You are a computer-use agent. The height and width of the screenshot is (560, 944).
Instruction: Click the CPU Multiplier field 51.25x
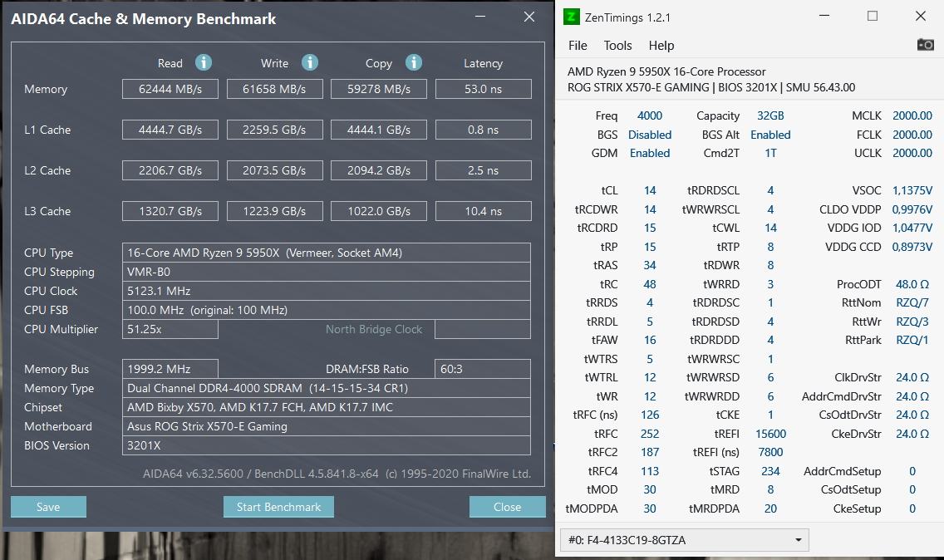tap(170, 329)
